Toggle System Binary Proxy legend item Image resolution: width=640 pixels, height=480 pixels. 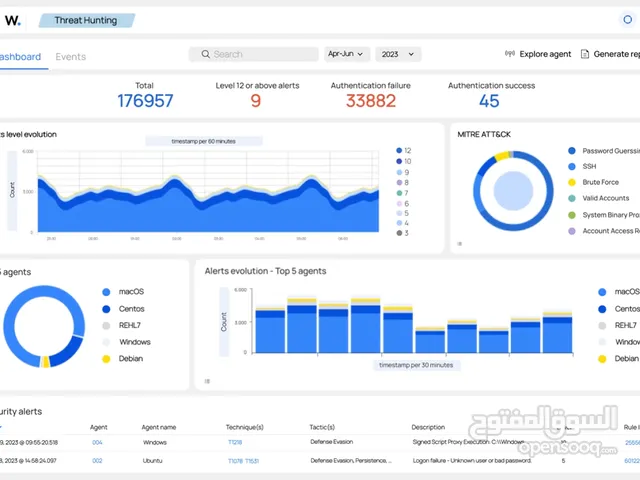604,215
